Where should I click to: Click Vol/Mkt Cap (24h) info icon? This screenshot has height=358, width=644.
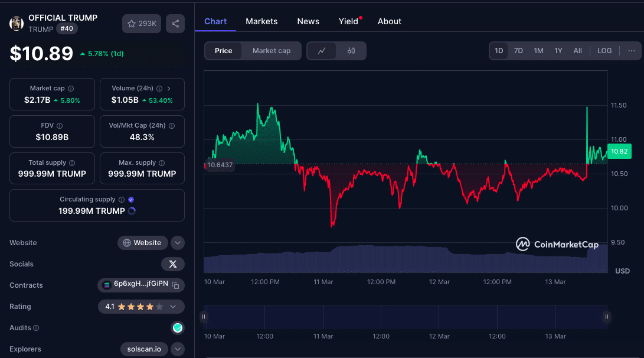tap(172, 126)
